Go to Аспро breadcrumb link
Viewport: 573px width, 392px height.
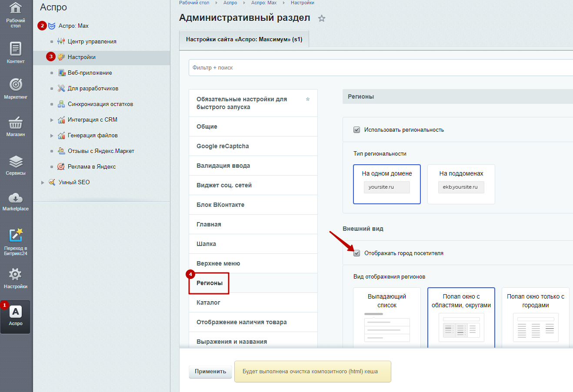pyautogui.click(x=230, y=3)
